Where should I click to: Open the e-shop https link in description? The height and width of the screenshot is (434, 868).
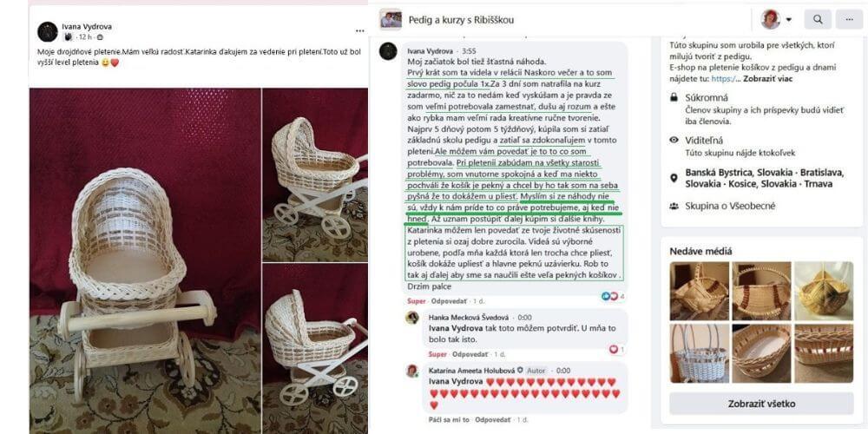722,79
